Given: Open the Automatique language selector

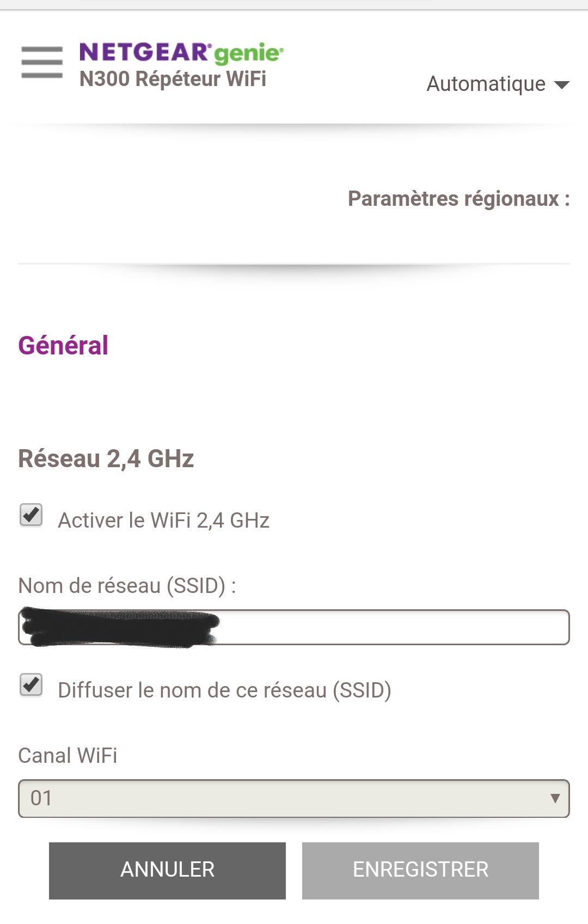Looking at the screenshot, I should [486, 84].
